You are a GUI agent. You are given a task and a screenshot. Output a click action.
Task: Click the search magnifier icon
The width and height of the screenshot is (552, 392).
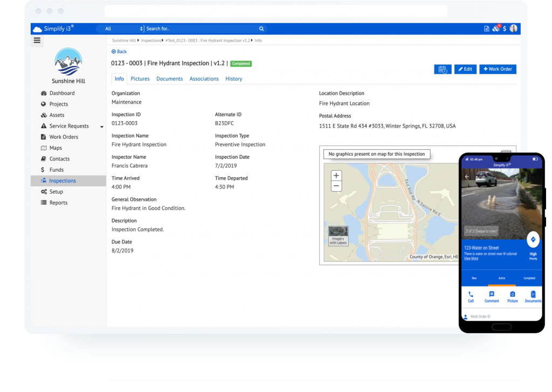(x=261, y=29)
